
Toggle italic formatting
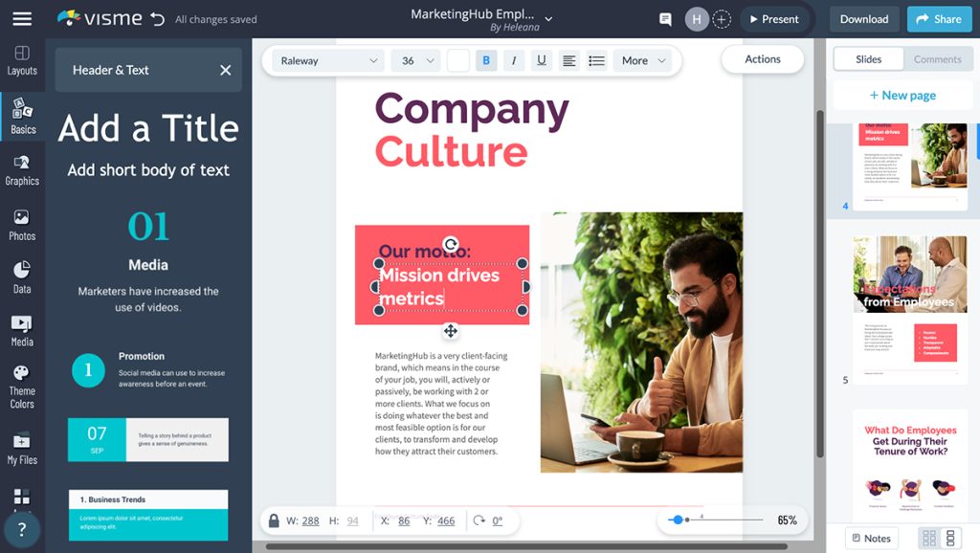[x=514, y=59]
